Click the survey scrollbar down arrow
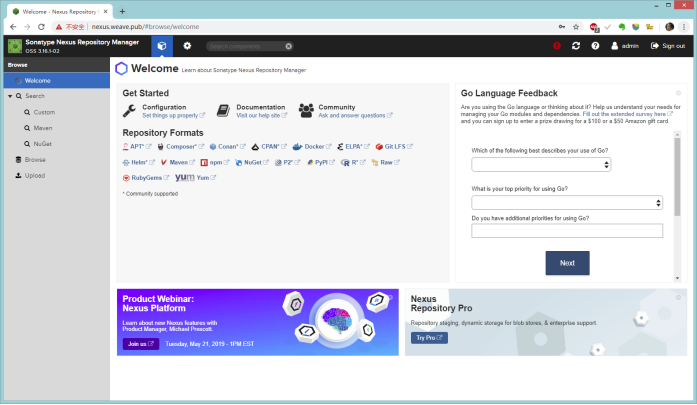The width and height of the screenshot is (697, 405). click(x=677, y=278)
